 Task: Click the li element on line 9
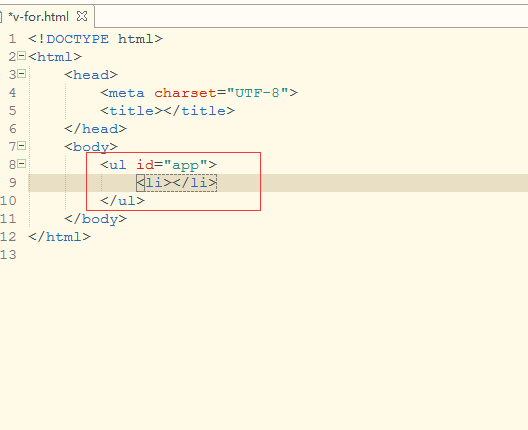pos(177,183)
